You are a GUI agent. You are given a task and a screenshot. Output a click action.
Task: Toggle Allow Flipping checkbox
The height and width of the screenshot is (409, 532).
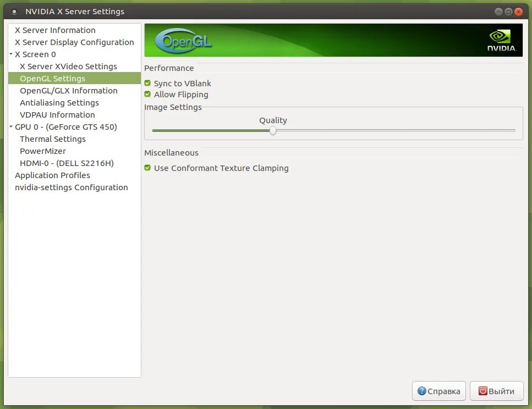click(147, 95)
